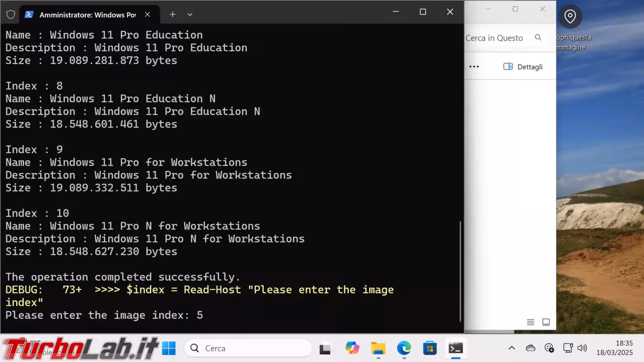Switch to large thumbnails view

click(546, 322)
